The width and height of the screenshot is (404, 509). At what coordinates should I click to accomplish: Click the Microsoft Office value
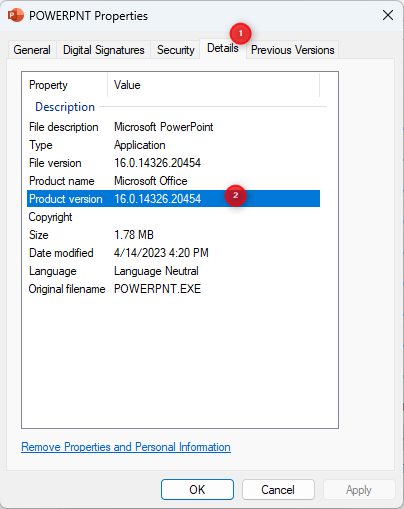(x=151, y=181)
